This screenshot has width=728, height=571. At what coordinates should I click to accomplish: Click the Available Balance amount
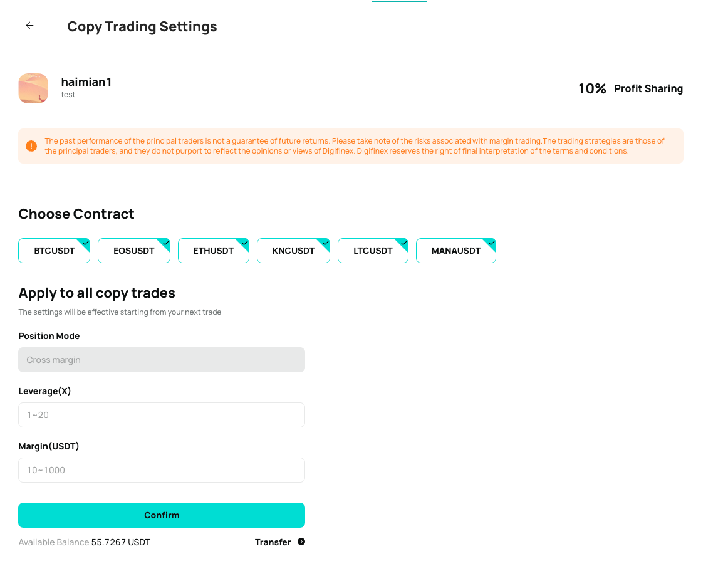[x=121, y=542]
